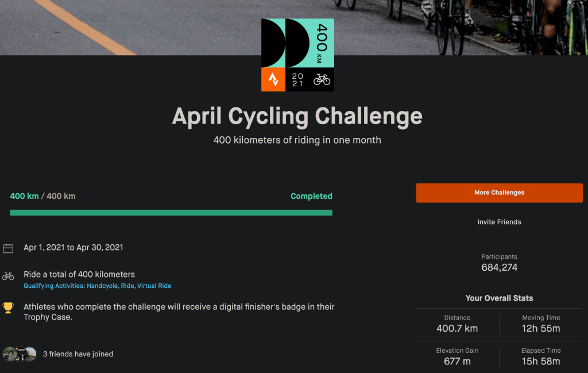
Task: Click the Participants count 684,274
Action: point(499,267)
